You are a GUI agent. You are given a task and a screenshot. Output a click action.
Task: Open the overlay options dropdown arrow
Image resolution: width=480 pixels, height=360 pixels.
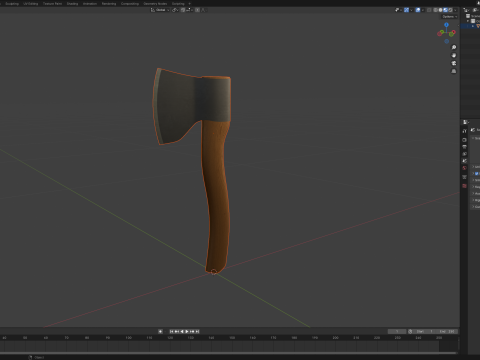(x=423, y=10)
